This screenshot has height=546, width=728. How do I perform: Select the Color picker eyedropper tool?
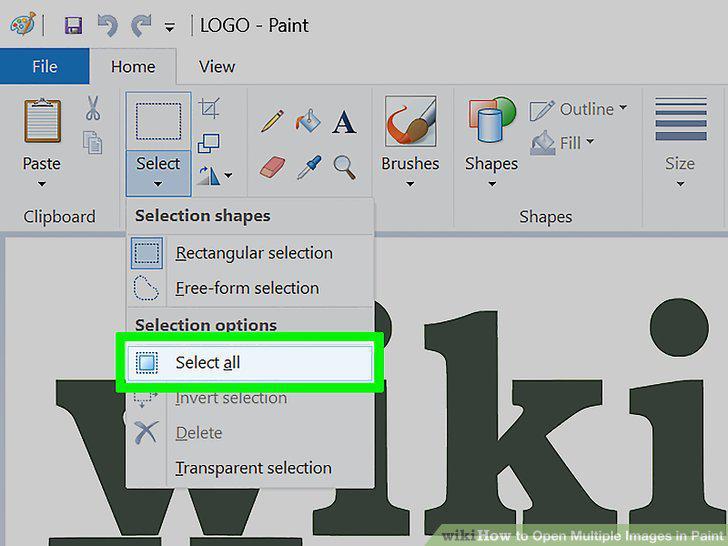click(x=309, y=167)
